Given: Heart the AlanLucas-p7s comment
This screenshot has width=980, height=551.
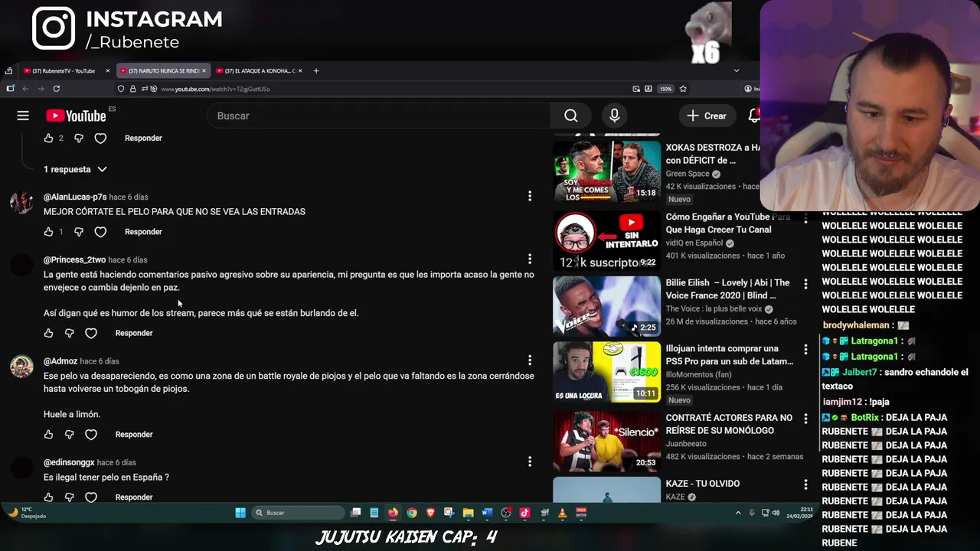Looking at the screenshot, I should tap(100, 232).
